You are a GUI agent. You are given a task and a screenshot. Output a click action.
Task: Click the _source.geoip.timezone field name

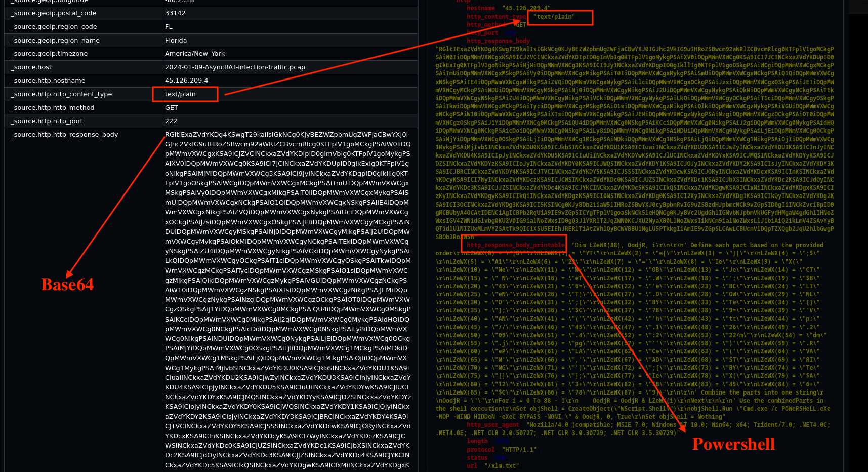pos(50,54)
